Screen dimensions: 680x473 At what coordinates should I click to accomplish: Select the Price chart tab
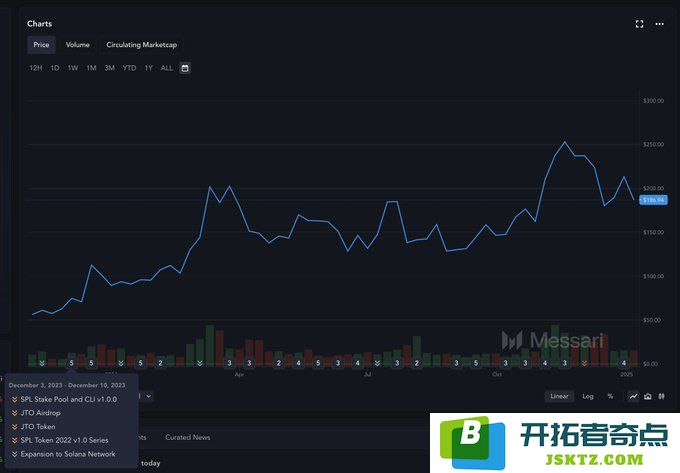41,45
